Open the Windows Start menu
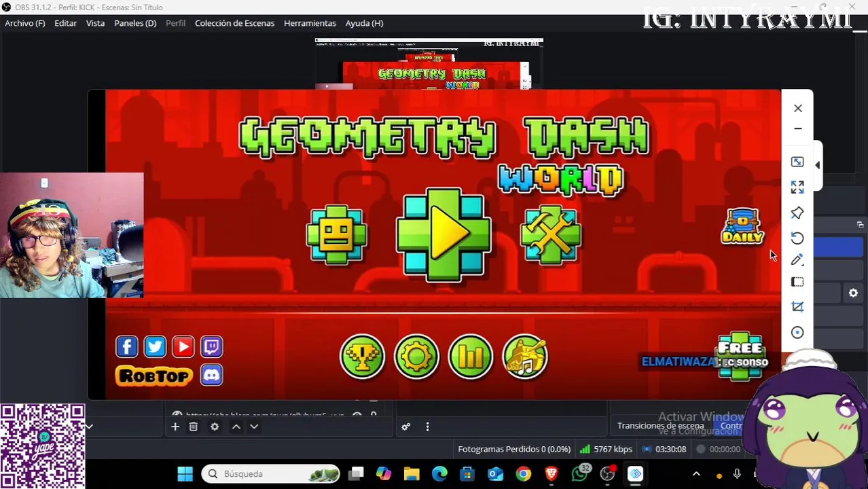Viewport: 868px width, 489px height. [185, 473]
